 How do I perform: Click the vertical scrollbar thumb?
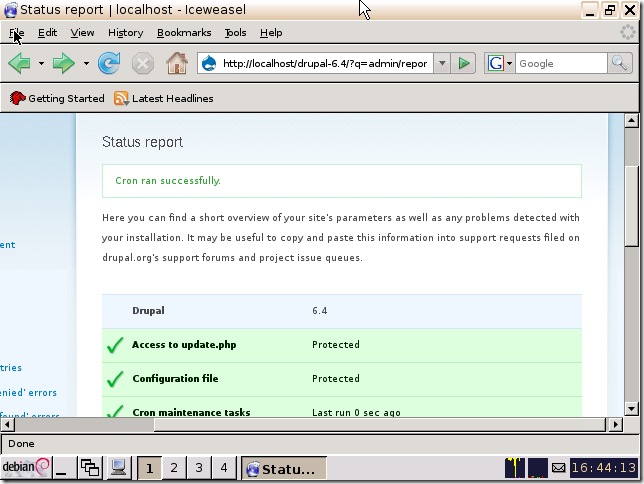coord(631,205)
